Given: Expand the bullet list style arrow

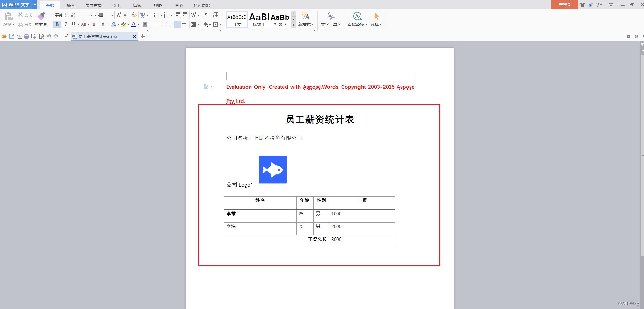Looking at the screenshot, I should [x=161, y=15].
